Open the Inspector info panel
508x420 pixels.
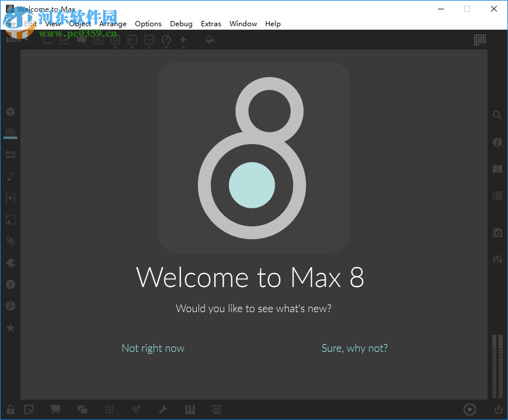coord(497,142)
